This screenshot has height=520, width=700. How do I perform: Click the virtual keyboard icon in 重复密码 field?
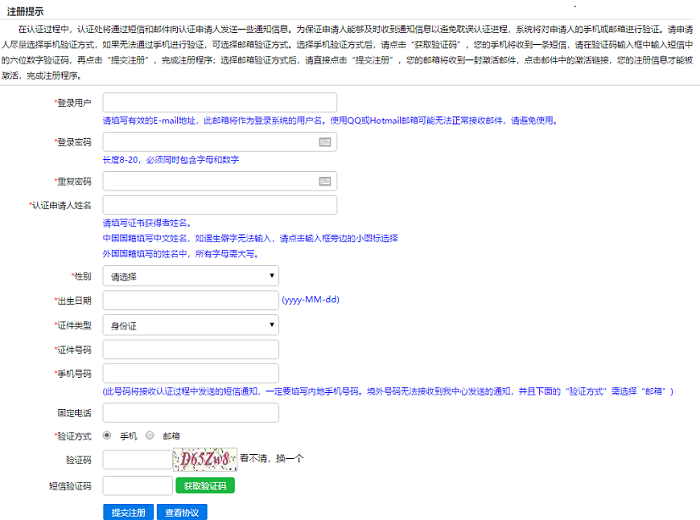325,181
